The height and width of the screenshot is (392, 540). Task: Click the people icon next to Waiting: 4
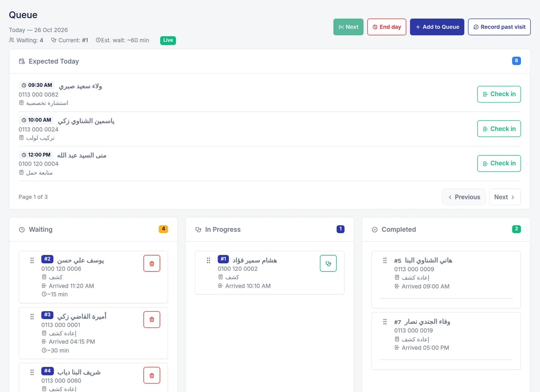[12, 40]
